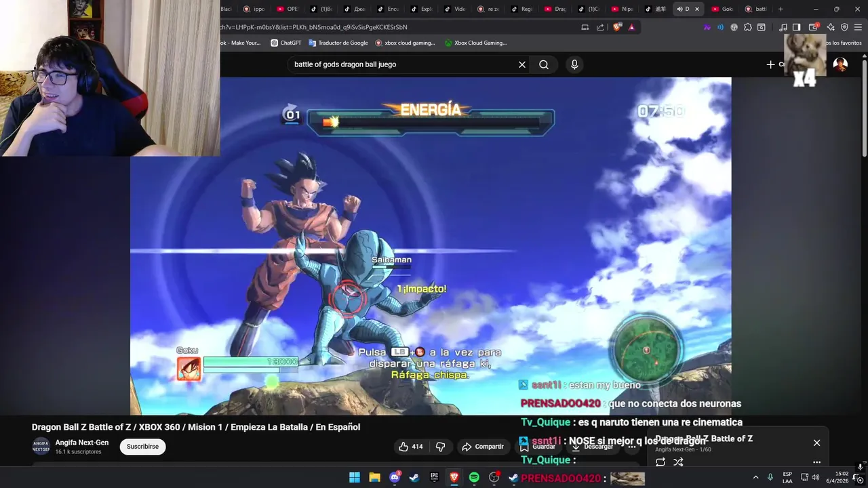Click the Descargar download button

click(x=593, y=447)
